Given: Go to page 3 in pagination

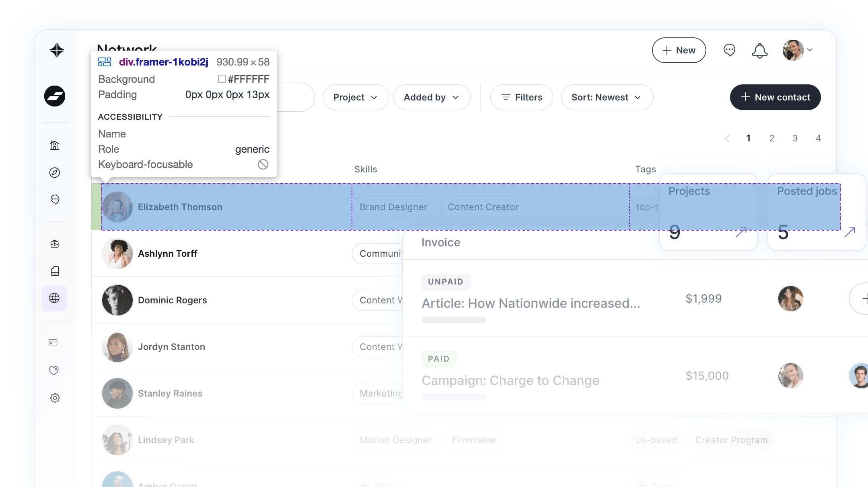Looking at the screenshot, I should pos(795,138).
